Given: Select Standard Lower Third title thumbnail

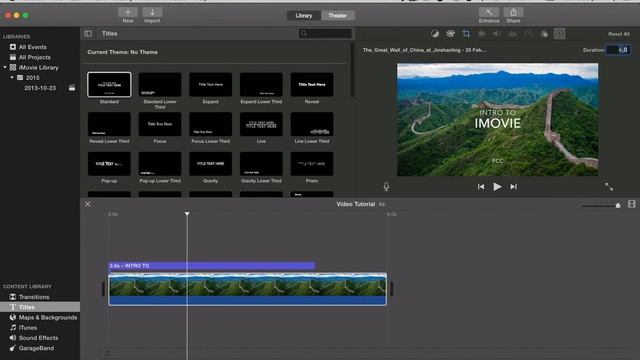Looking at the screenshot, I should (x=160, y=84).
